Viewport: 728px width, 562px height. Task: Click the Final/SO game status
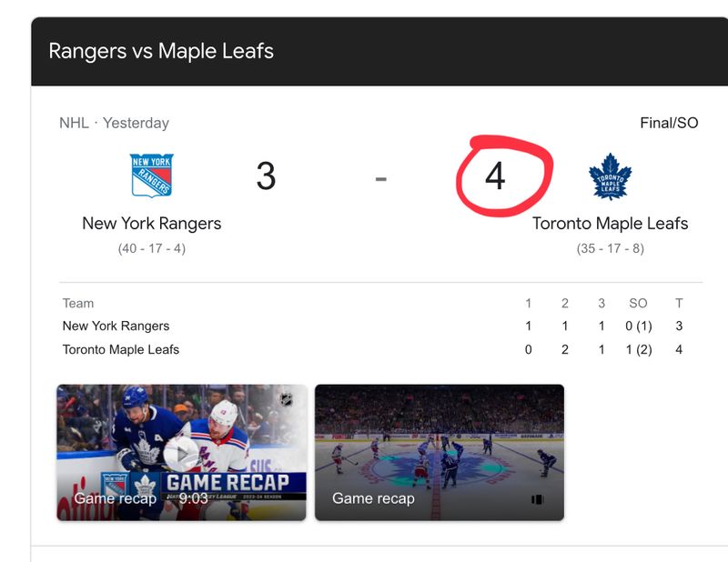pos(669,123)
